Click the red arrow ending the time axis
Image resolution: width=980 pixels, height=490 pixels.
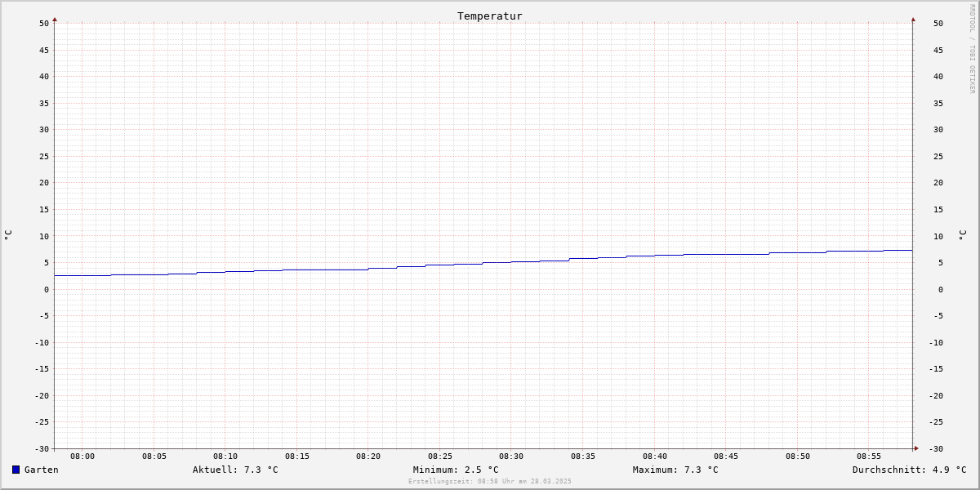916,448
